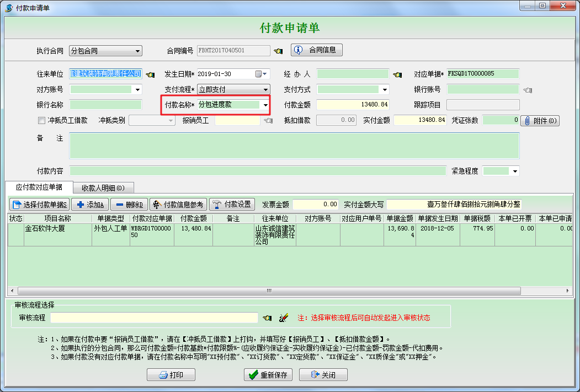Click the 往来单位 input field
This screenshot has height=392, width=580.
click(105, 74)
